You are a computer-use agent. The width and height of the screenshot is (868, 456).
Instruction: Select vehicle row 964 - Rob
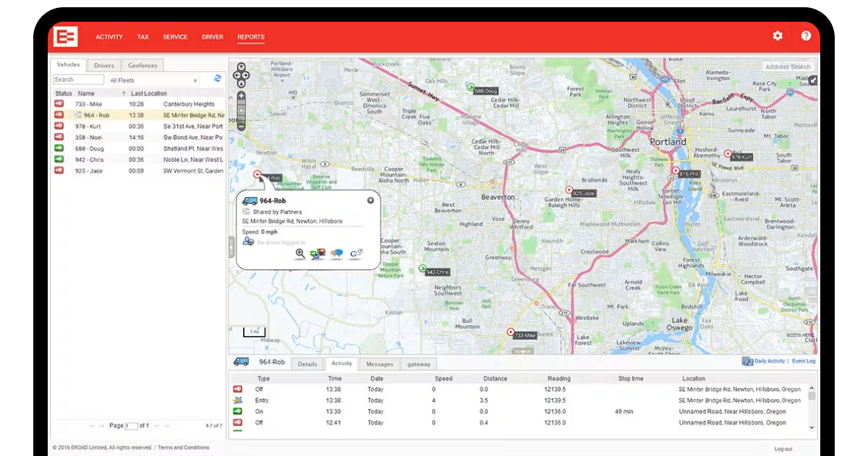pyautogui.click(x=137, y=115)
